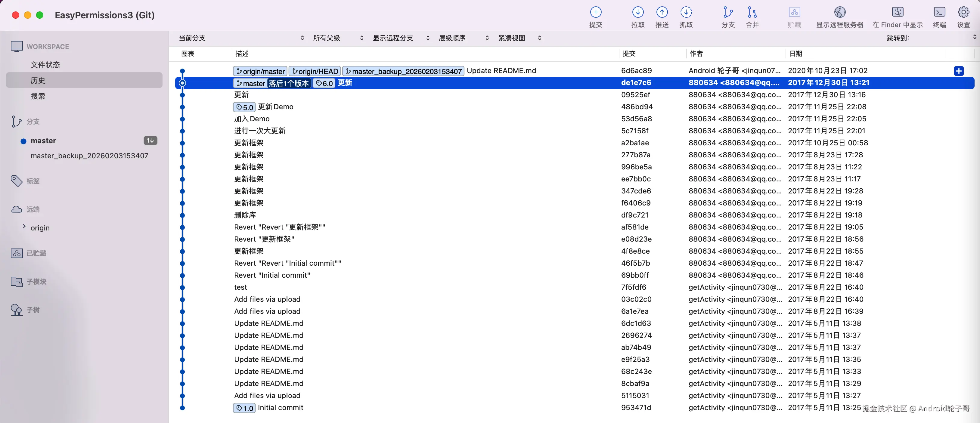
Task: Click the blue plus button at right
Action: 958,71
